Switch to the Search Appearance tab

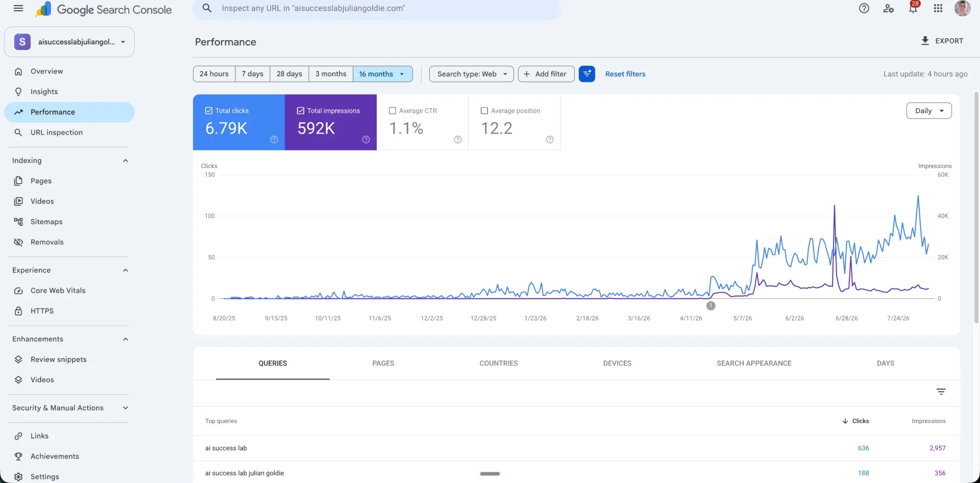pyautogui.click(x=754, y=363)
